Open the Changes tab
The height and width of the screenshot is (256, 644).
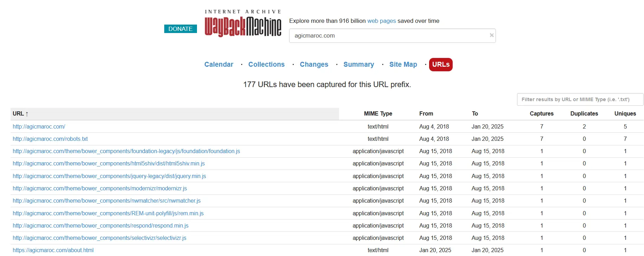[x=314, y=65]
